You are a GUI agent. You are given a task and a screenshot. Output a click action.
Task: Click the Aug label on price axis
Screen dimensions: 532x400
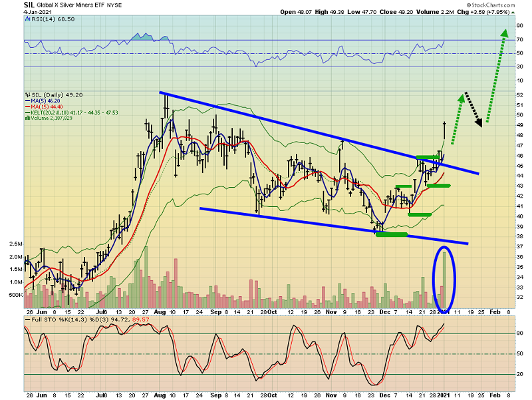[160, 311]
